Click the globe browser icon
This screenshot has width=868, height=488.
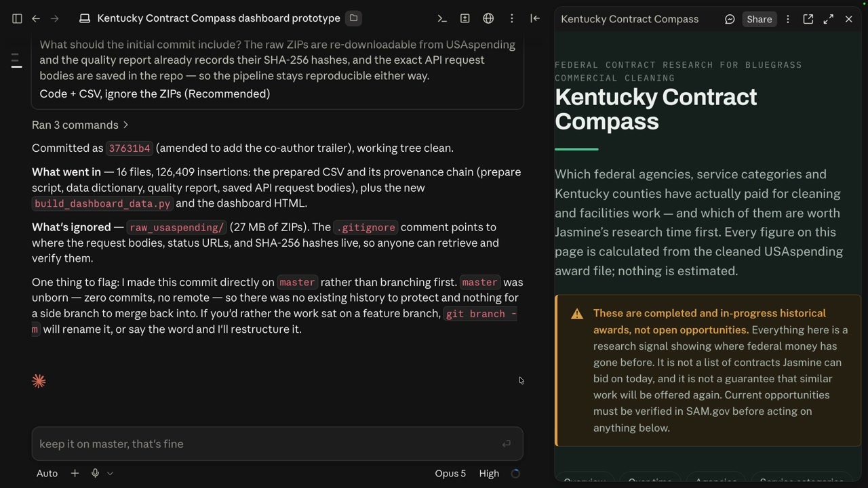pyautogui.click(x=488, y=18)
